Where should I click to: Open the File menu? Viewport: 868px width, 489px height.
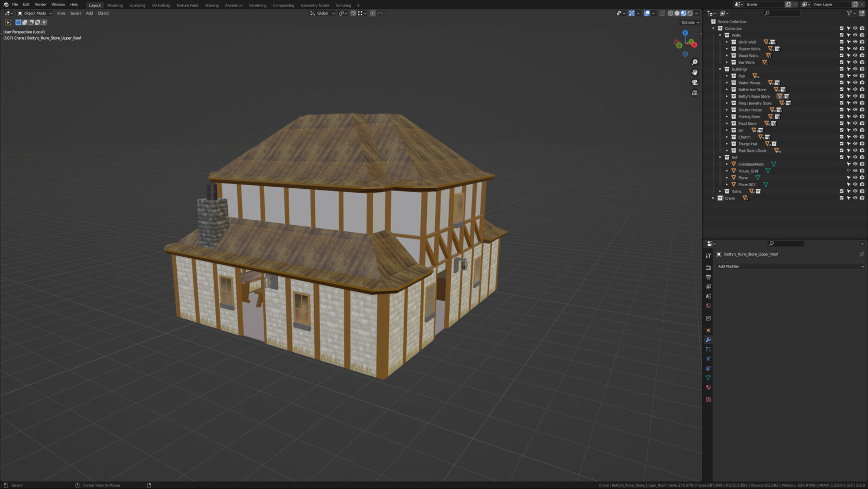(15, 4)
